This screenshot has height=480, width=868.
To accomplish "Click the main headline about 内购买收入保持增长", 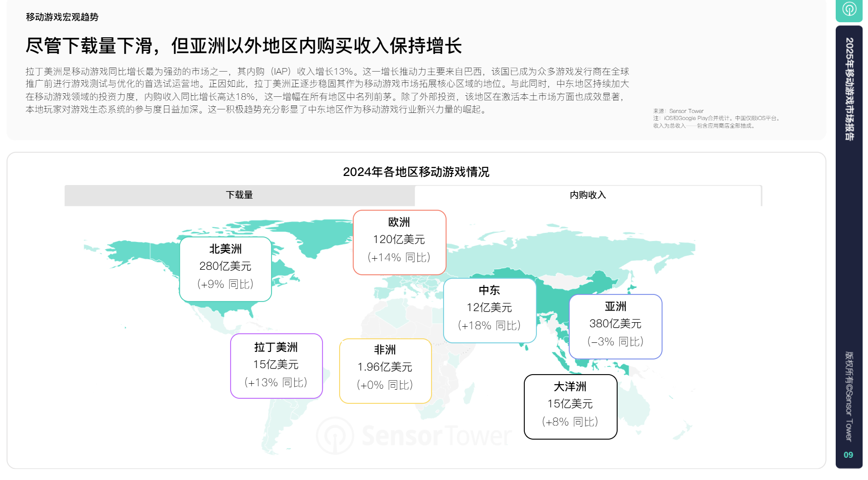I will pyautogui.click(x=244, y=46).
